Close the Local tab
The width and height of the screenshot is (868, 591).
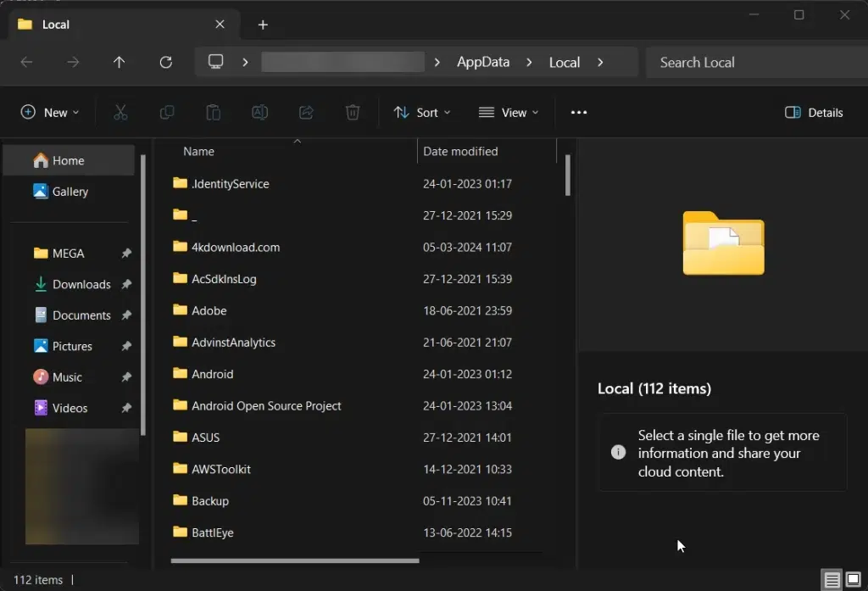[220, 24]
